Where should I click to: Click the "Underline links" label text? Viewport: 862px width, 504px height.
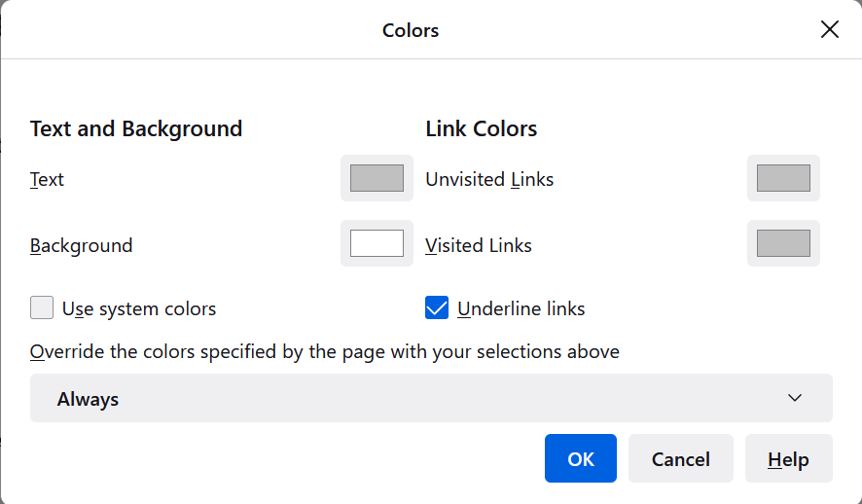(521, 309)
